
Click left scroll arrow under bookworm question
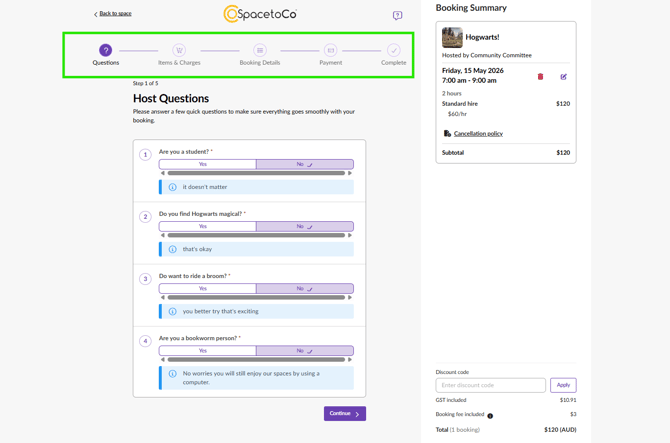162,359
